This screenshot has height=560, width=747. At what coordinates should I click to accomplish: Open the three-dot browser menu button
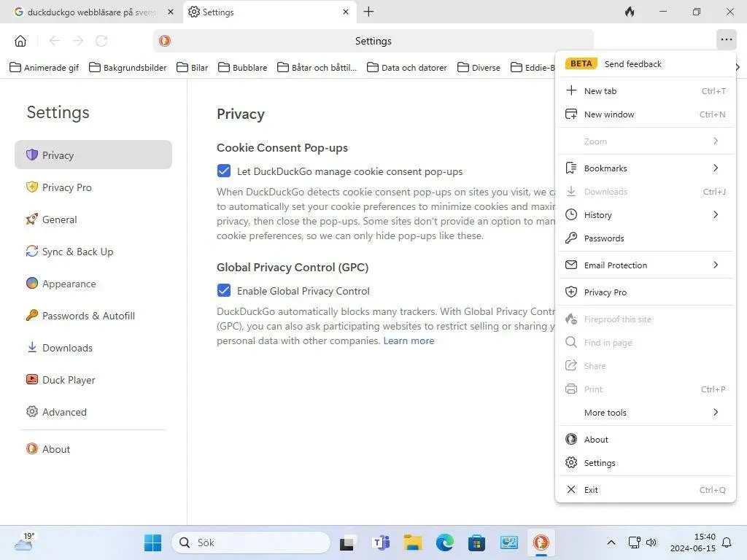pos(726,39)
